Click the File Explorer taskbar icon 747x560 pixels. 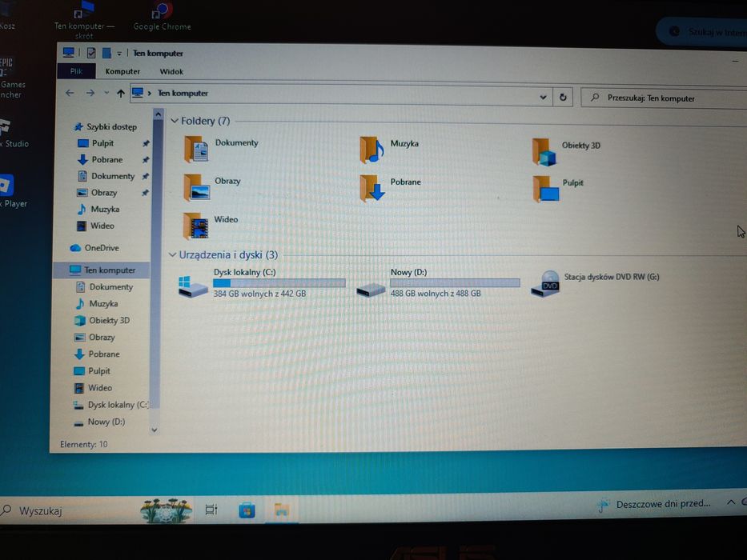tap(282, 510)
